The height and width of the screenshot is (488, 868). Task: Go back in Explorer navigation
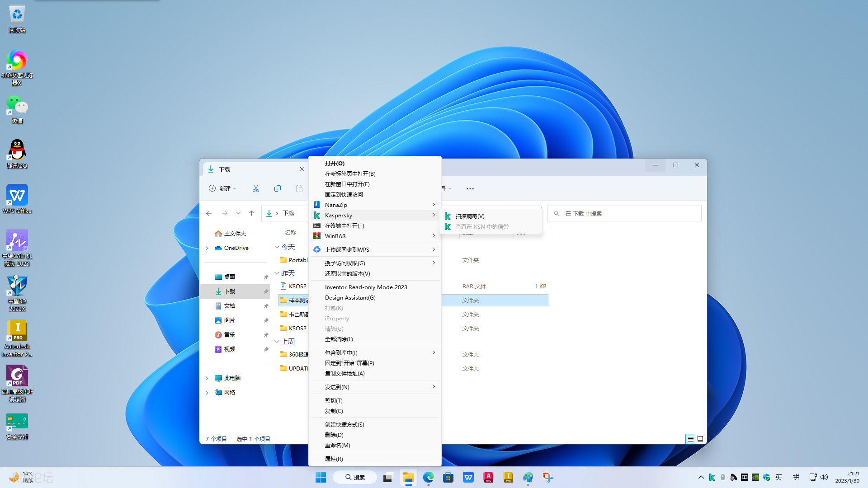click(x=209, y=213)
